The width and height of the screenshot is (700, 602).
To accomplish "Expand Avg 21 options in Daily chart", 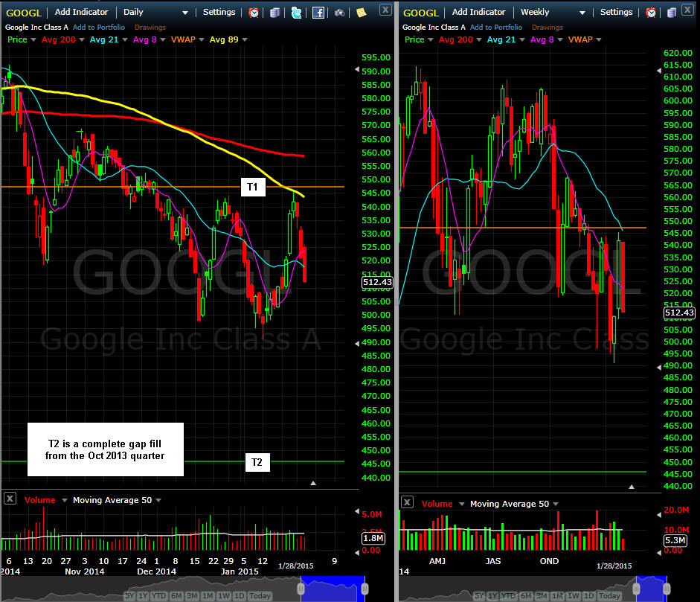I will [x=124, y=39].
